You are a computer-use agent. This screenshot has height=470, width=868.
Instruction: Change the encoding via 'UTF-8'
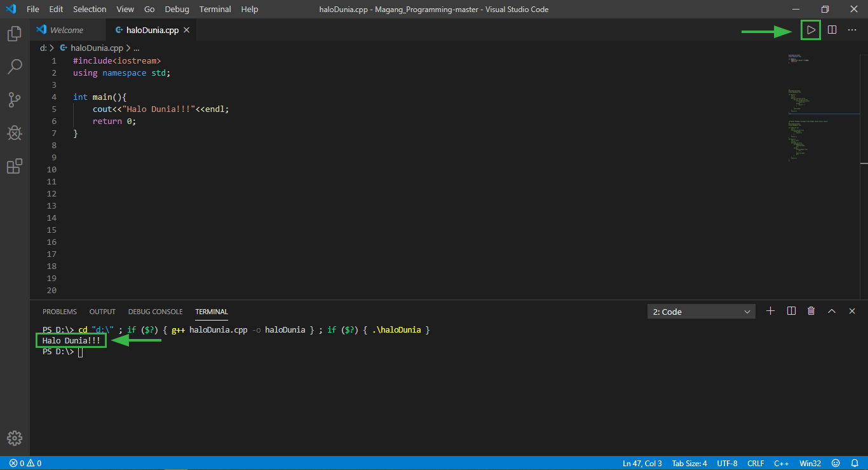point(727,463)
